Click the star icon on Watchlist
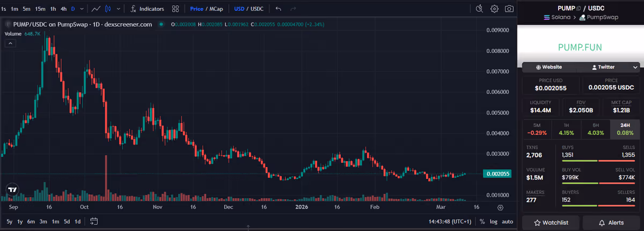The width and height of the screenshot is (644, 231). [x=537, y=222]
